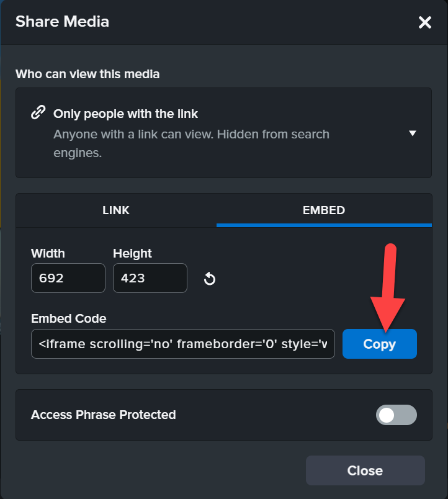The image size is (448, 499).
Task: Select the EMBED tab
Action: click(x=323, y=210)
